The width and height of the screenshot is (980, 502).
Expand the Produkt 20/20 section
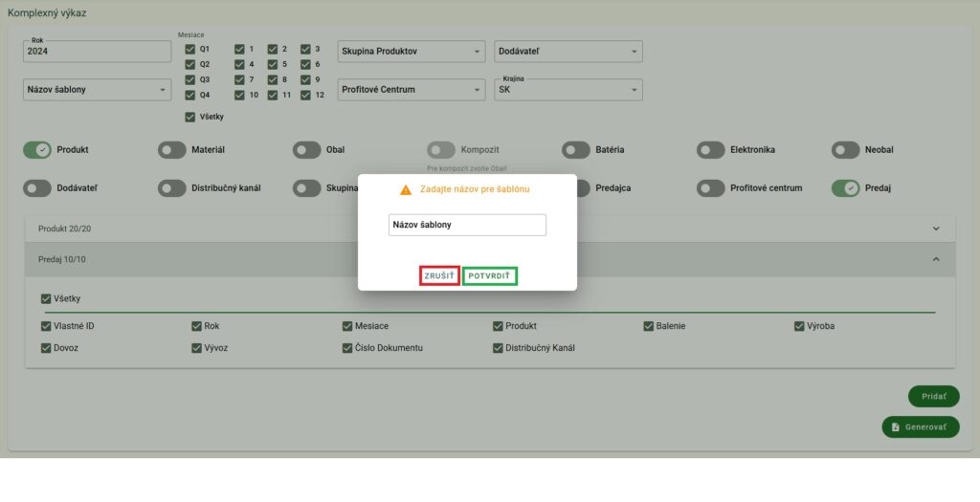(x=935, y=229)
